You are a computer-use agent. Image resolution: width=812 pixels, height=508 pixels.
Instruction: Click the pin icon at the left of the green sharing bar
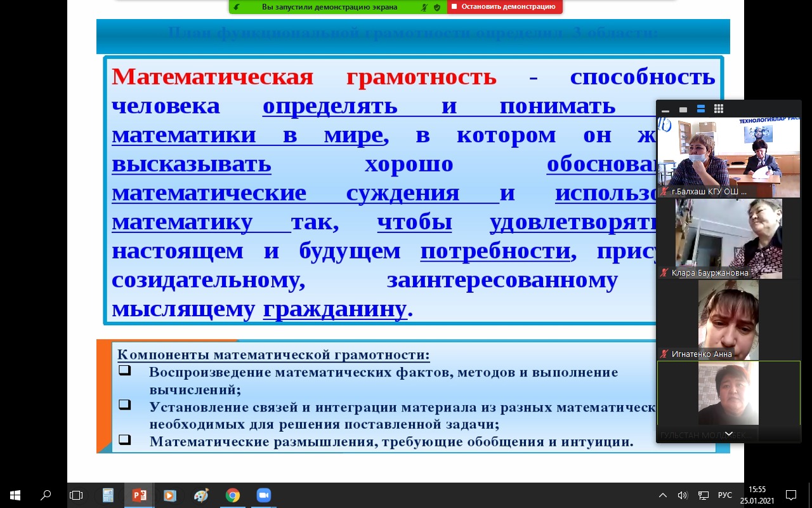237,7
